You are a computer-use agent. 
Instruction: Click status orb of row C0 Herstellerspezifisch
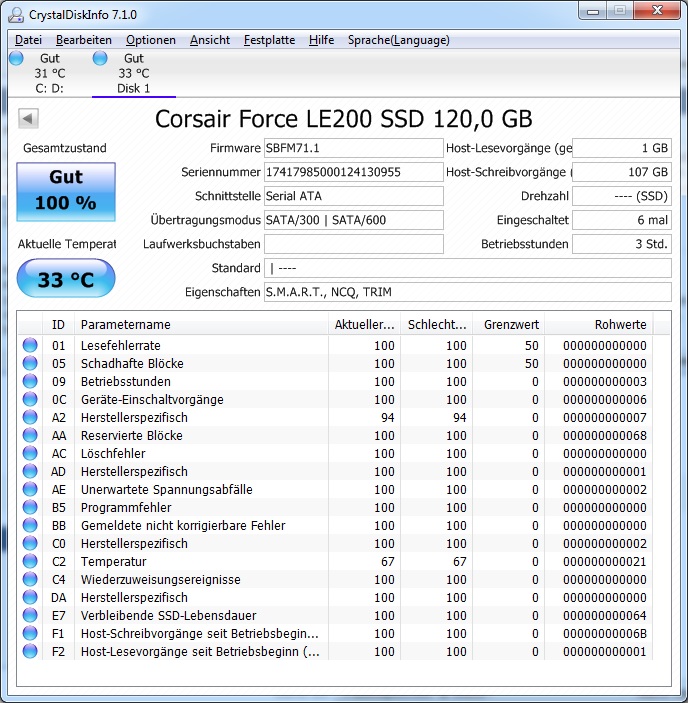30,543
